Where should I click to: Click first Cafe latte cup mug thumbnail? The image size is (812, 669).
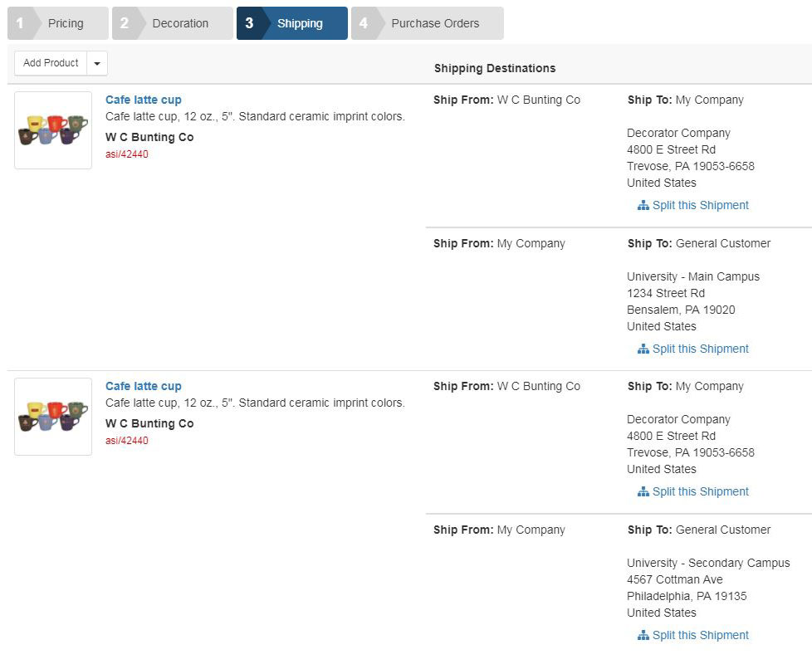pyautogui.click(x=53, y=130)
